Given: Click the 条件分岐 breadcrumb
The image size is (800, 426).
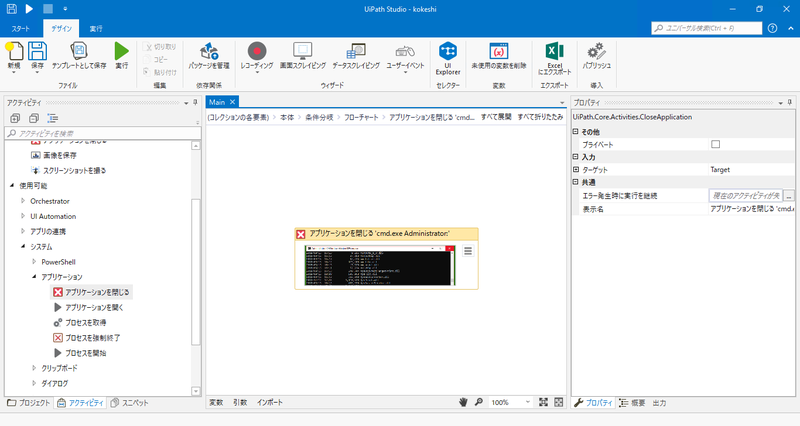Looking at the screenshot, I should point(319,117).
